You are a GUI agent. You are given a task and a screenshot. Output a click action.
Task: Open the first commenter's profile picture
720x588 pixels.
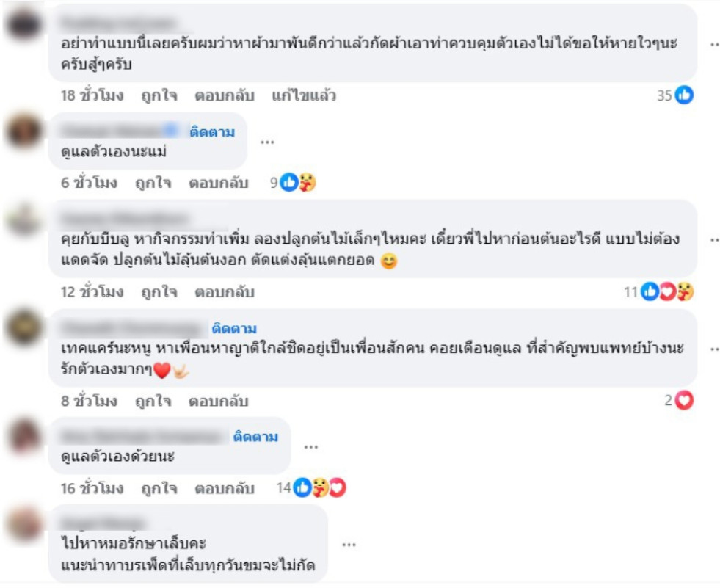pyautogui.click(x=24, y=24)
